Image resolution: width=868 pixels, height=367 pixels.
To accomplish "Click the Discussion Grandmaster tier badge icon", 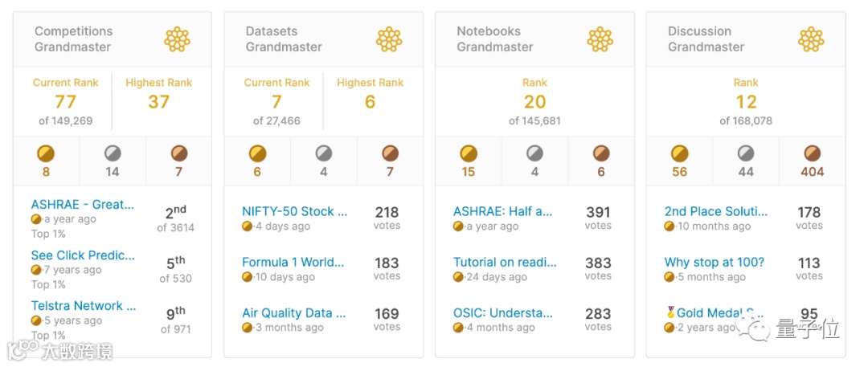I will [x=811, y=39].
